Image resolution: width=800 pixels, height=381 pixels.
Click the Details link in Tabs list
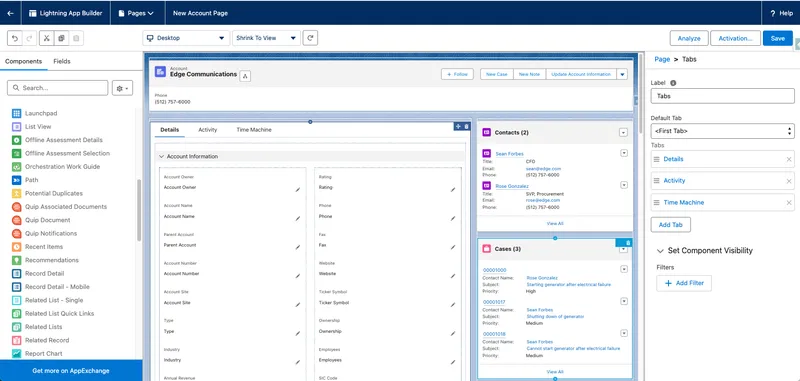pos(673,159)
